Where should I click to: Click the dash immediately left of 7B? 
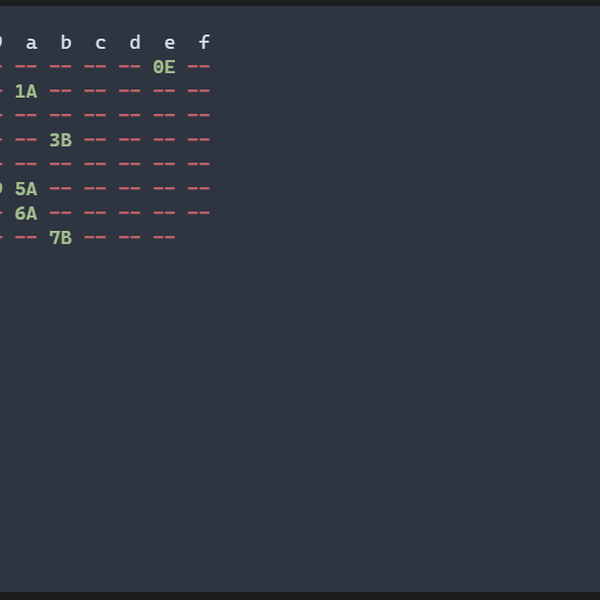click(x=26, y=237)
